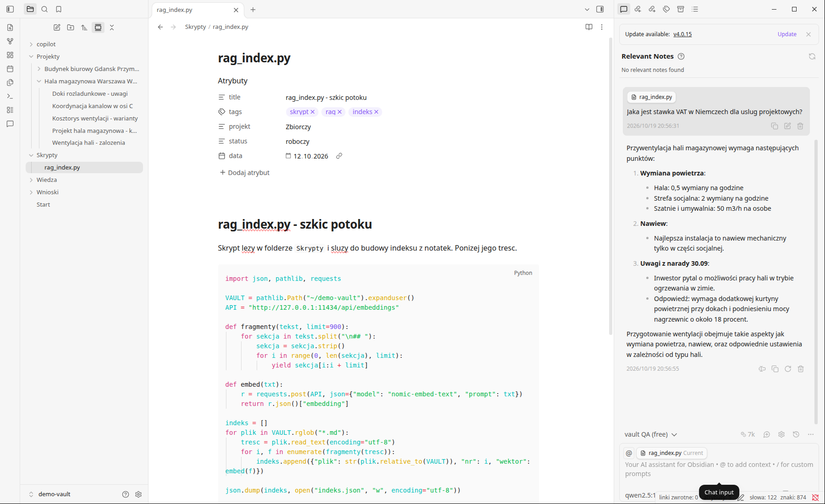This screenshot has width=825, height=504.
Task: Open the v4.0.15 release link
Action: click(682, 34)
